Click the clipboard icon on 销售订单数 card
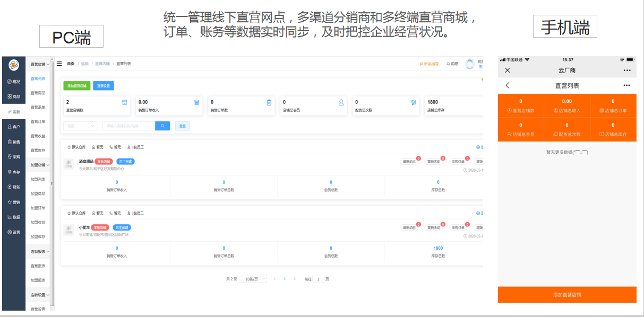Image resolution: width=644 pixels, height=317 pixels. (269, 102)
